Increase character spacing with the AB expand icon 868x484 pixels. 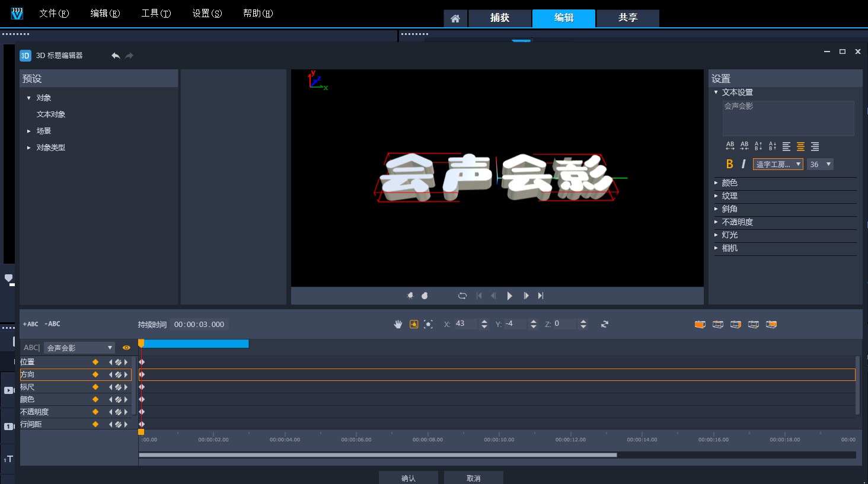point(730,146)
